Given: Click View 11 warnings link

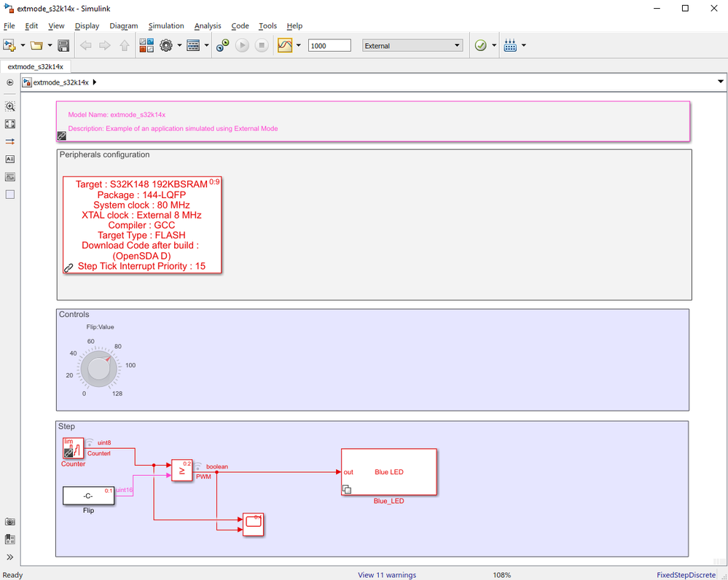Looking at the screenshot, I should (387, 575).
